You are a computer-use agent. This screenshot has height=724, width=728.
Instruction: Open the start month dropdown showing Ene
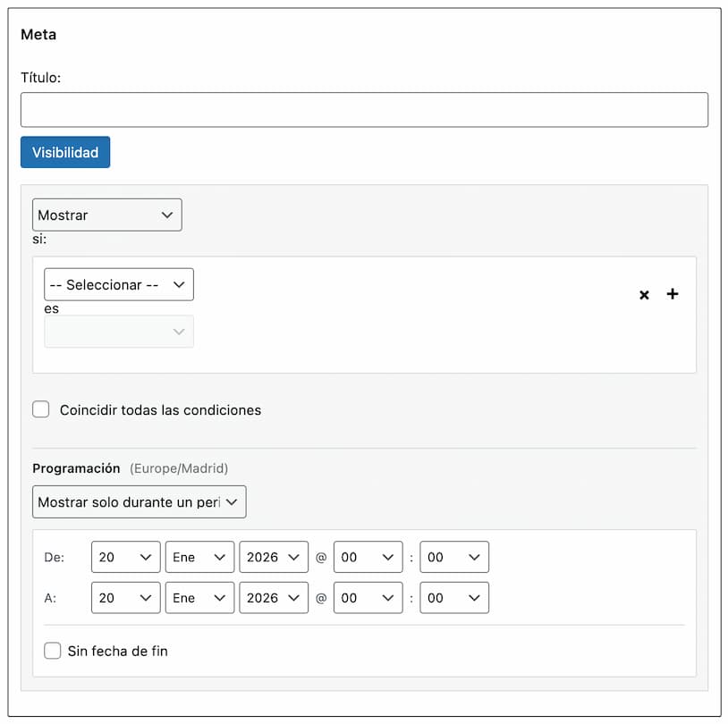199,556
